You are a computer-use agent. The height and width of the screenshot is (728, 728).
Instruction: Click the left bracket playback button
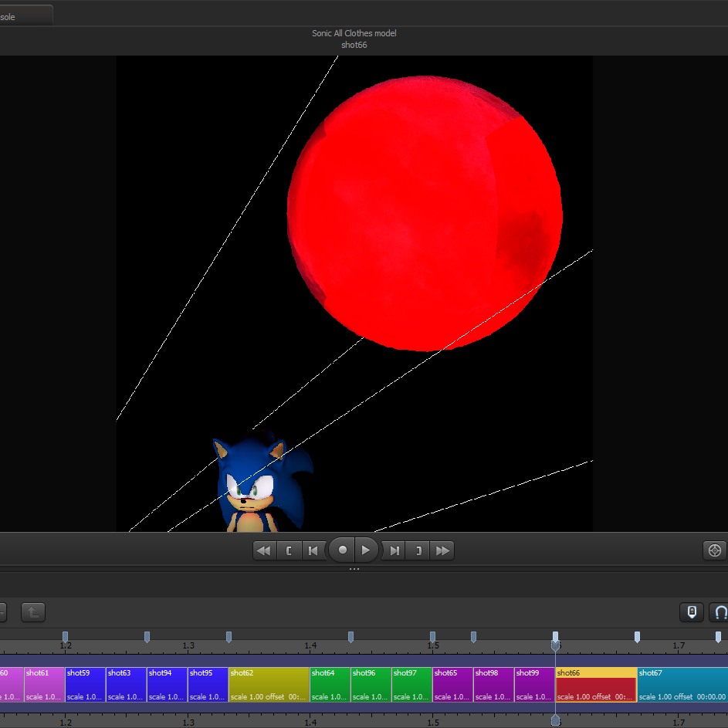tap(289, 550)
